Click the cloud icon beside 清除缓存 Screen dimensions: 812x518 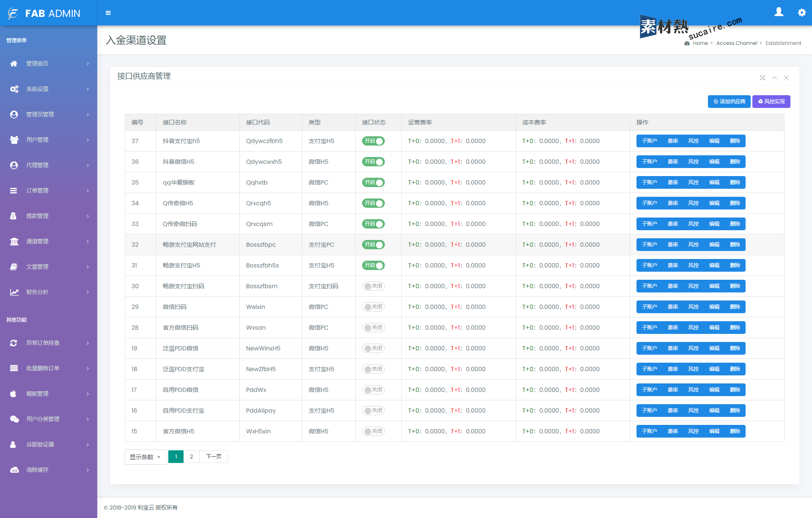[x=14, y=470]
